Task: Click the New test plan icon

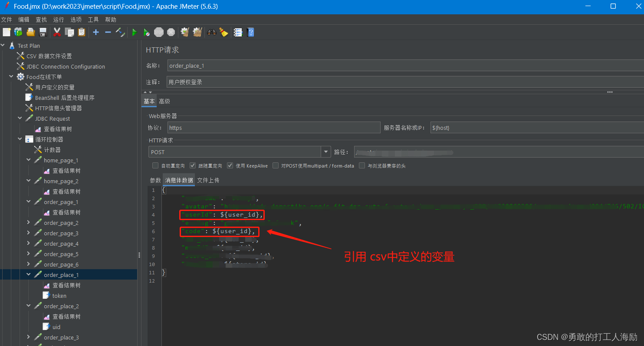Action: pyautogui.click(x=6, y=32)
